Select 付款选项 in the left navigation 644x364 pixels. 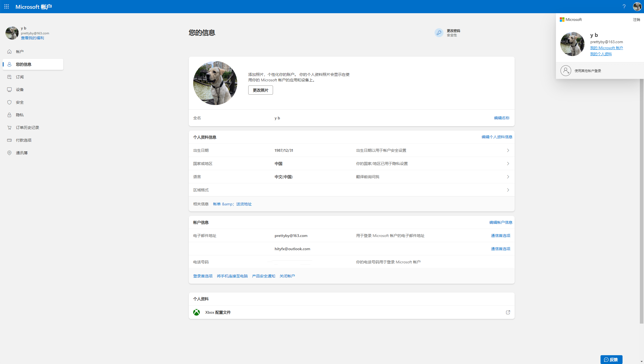[x=23, y=140]
